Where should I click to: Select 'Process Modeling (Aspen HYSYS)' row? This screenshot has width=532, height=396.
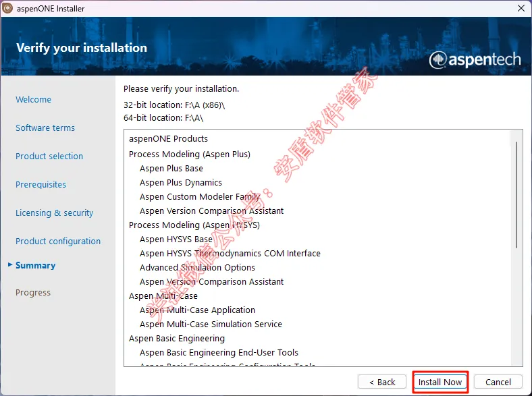click(x=194, y=225)
